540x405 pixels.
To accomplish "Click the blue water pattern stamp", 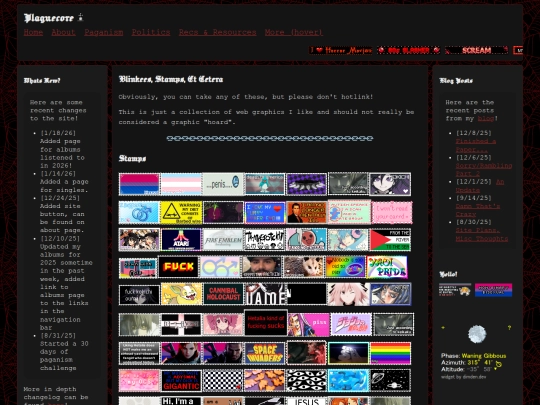I will point(348,381).
